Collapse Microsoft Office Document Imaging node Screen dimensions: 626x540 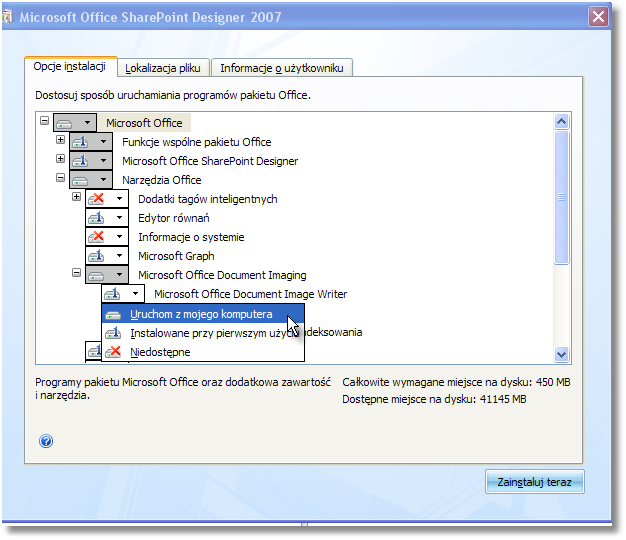76,273
